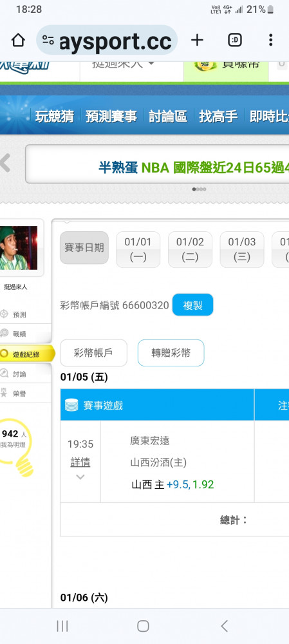Image resolution: width=289 pixels, height=644 pixels.
Task: Open the 挺過來人 user dropdown
Action: 123,64
